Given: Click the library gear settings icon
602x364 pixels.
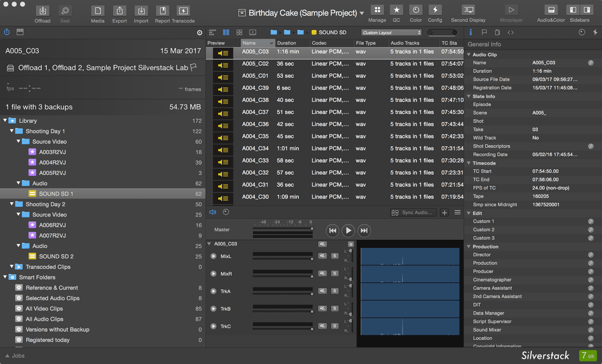Looking at the screenshot, I should pos(200,33).
